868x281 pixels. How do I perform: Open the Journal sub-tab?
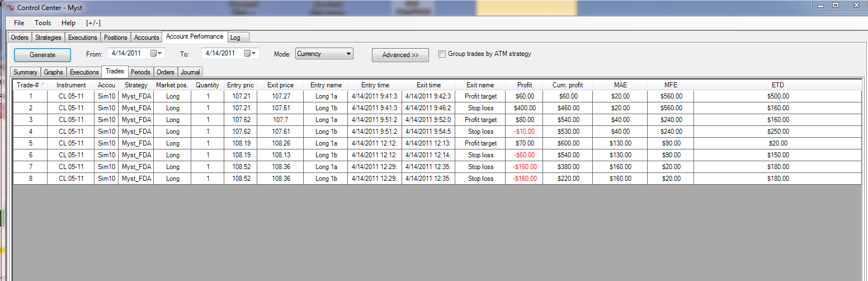(x=191, y=72)
